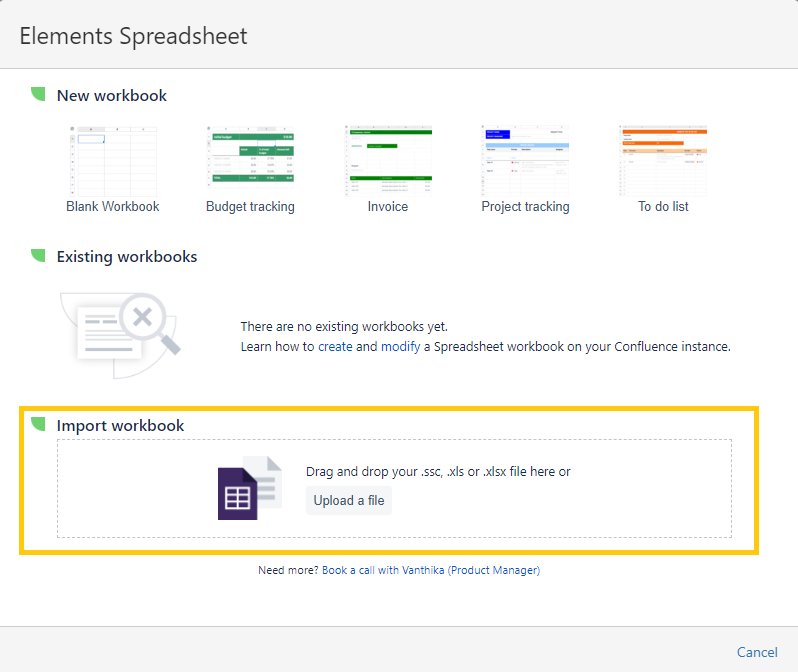Choose the Budget tracking template thumbnail
The height and width of the screenshot is (672, 798).
[250, 160]
